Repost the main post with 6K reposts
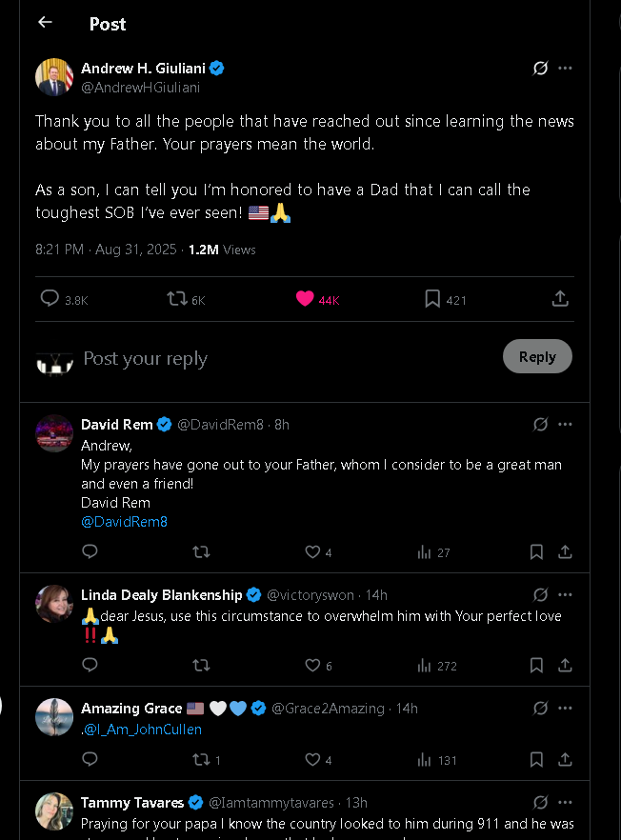This screenshot has height=840, width=621. tap(177, 299)
